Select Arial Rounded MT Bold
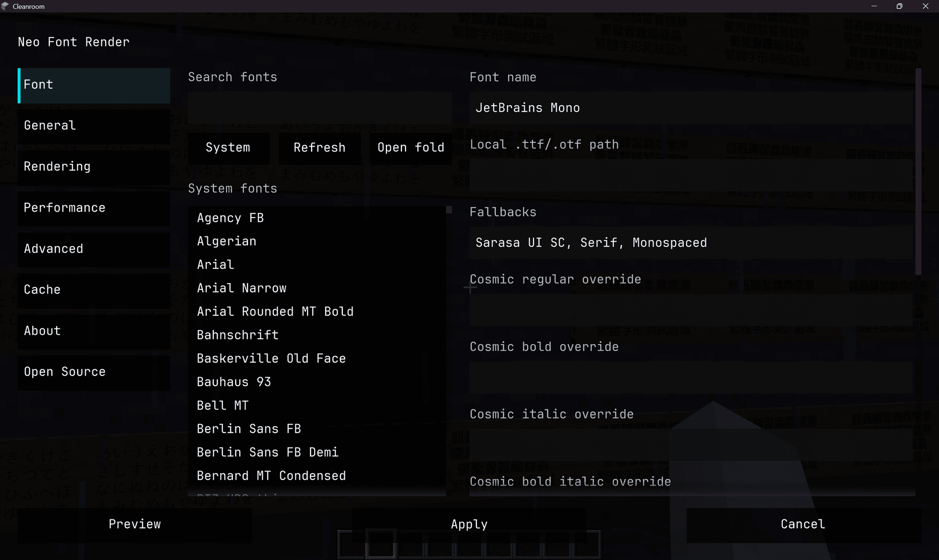939x560 pixels. (x=317, y=312)
